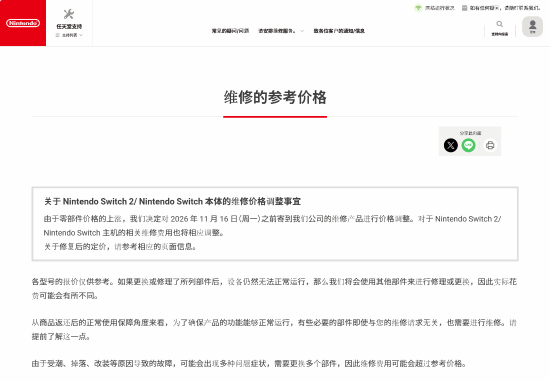Open the top-right link beside the document icon
Screen dimensions: 550x382
(505, 8)
